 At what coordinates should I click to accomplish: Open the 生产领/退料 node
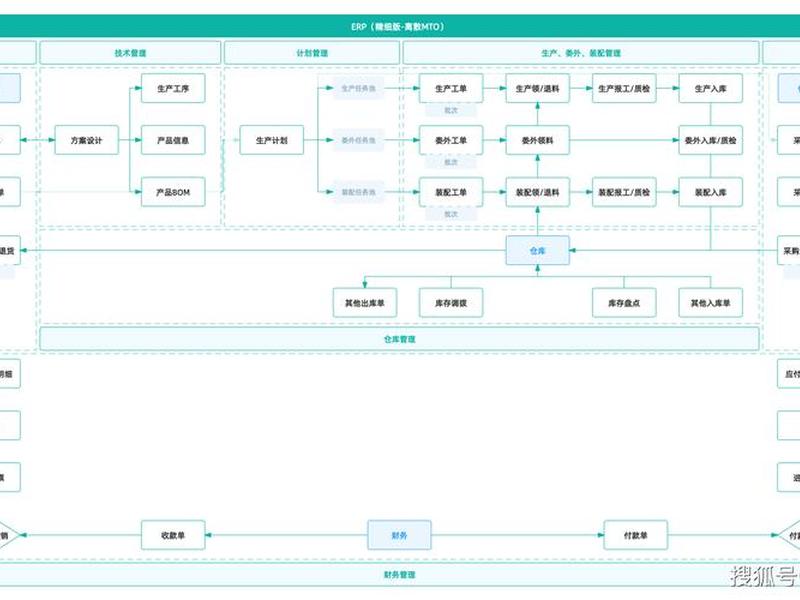537,88
